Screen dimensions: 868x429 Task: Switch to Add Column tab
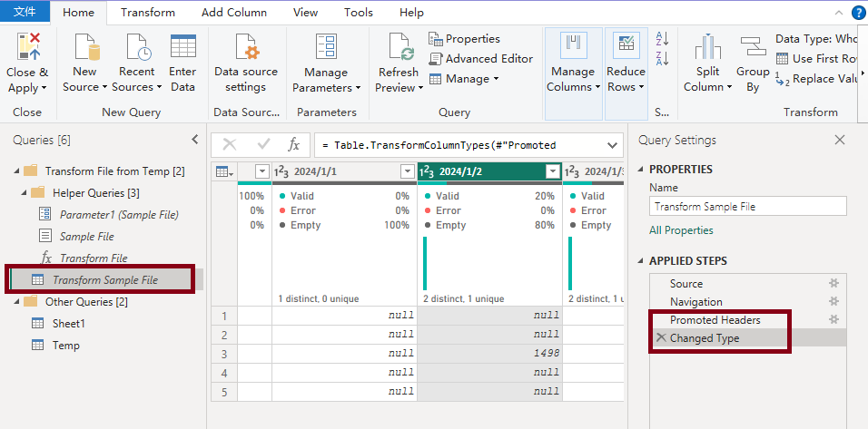234,12
